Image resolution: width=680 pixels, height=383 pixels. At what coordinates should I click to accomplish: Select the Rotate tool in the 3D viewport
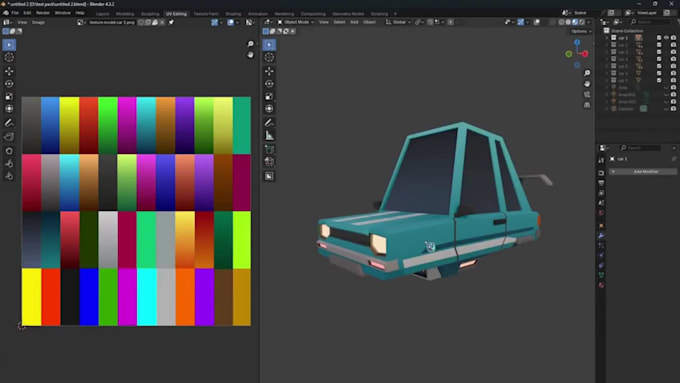click(x=269, y=84)
